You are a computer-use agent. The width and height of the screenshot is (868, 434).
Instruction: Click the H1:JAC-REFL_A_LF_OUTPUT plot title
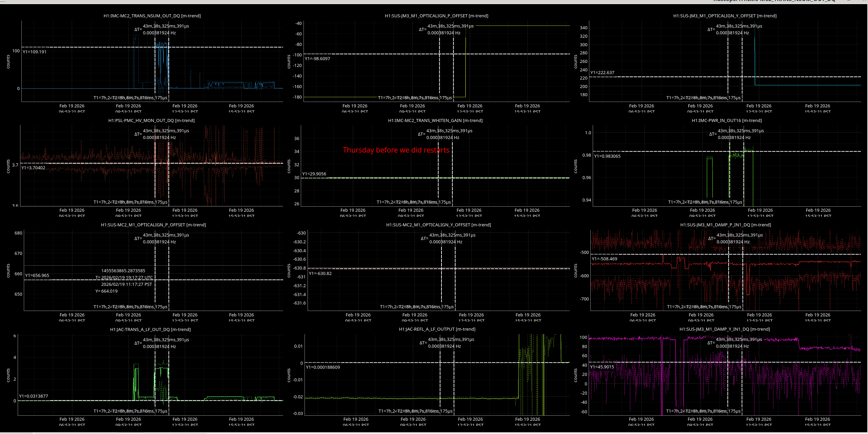click(x=437, y=329)
